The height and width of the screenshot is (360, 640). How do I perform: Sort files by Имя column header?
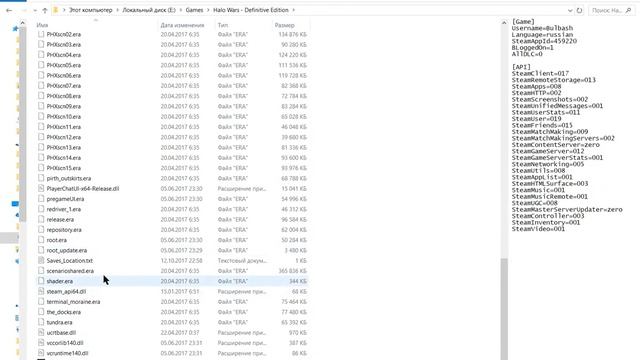42,25
